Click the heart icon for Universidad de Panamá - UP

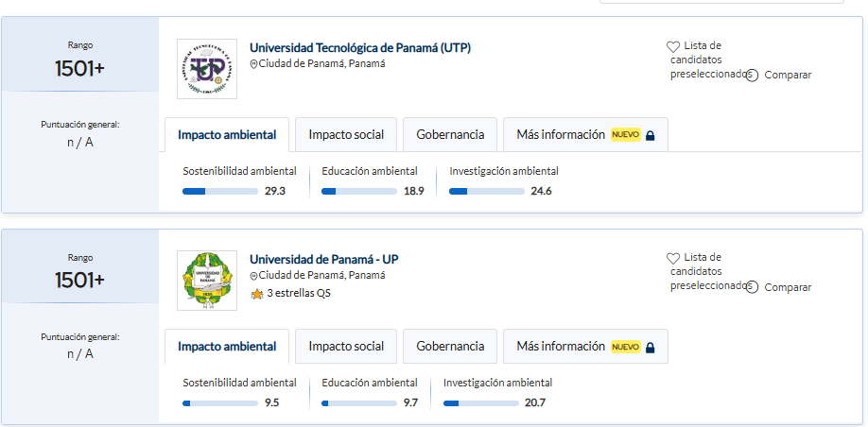672,258
